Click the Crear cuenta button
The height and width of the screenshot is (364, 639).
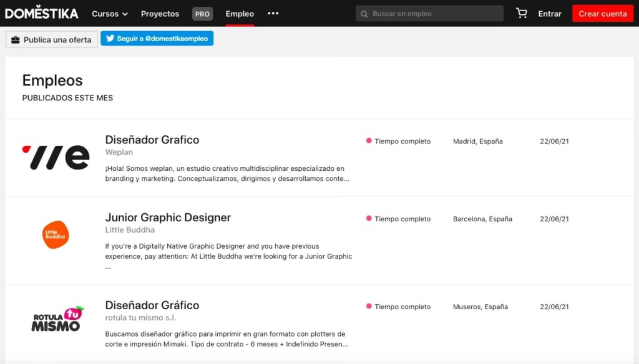pos(602,14)
